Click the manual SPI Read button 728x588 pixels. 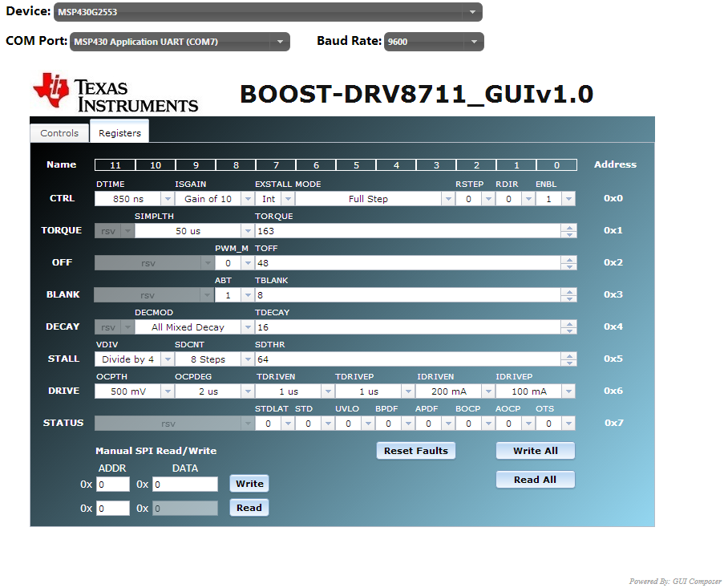(x=249, y=508)
